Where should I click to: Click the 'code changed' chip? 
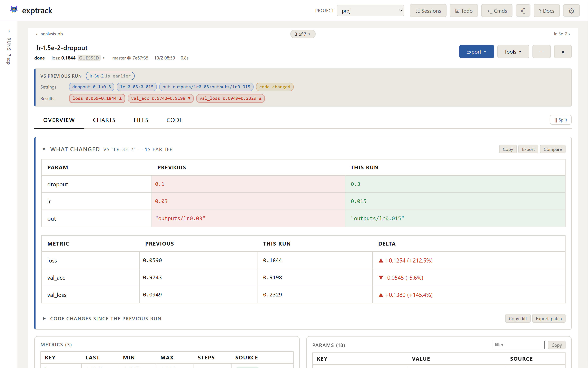pyautogui.click(x=275, y=87)
